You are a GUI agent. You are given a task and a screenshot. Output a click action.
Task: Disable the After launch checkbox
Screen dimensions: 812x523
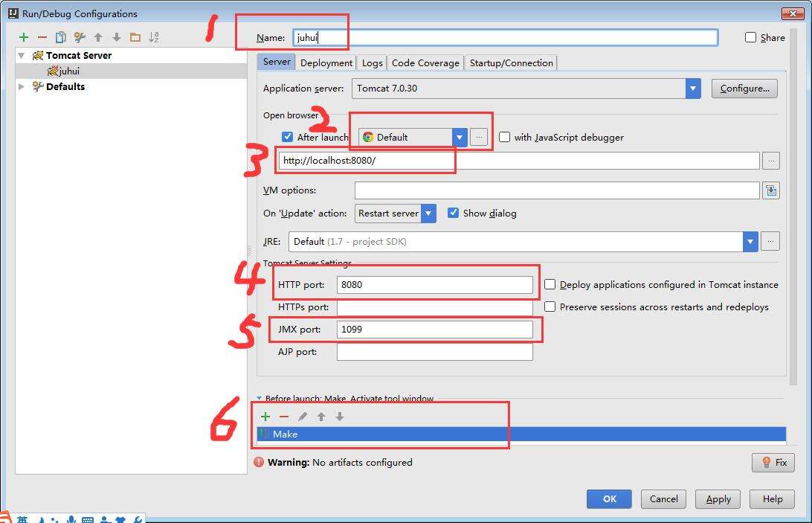[288, 137]
